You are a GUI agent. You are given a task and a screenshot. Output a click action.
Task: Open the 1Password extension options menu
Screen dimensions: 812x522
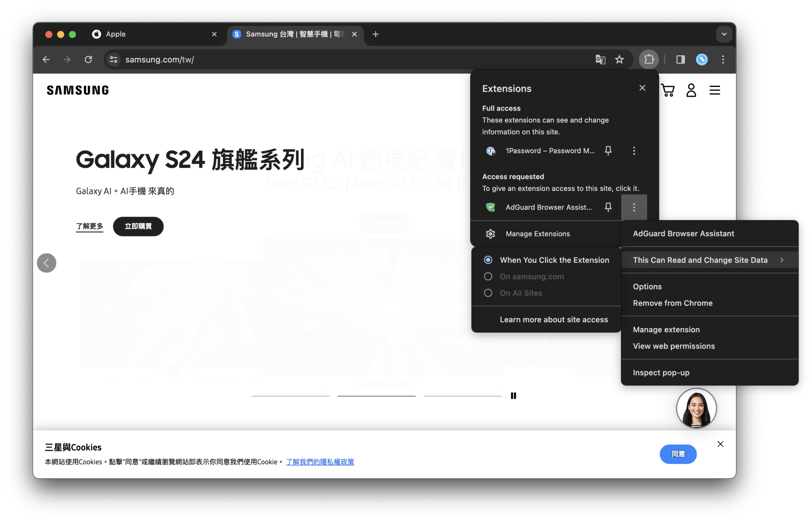634,150
